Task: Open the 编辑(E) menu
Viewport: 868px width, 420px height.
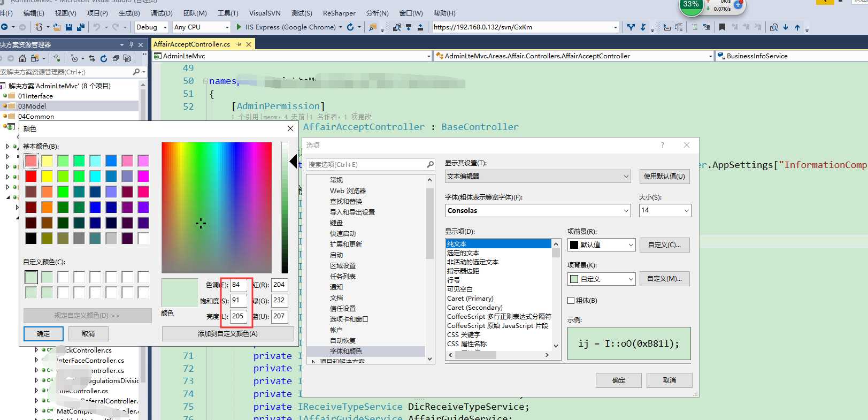Action: click(34, 13)
